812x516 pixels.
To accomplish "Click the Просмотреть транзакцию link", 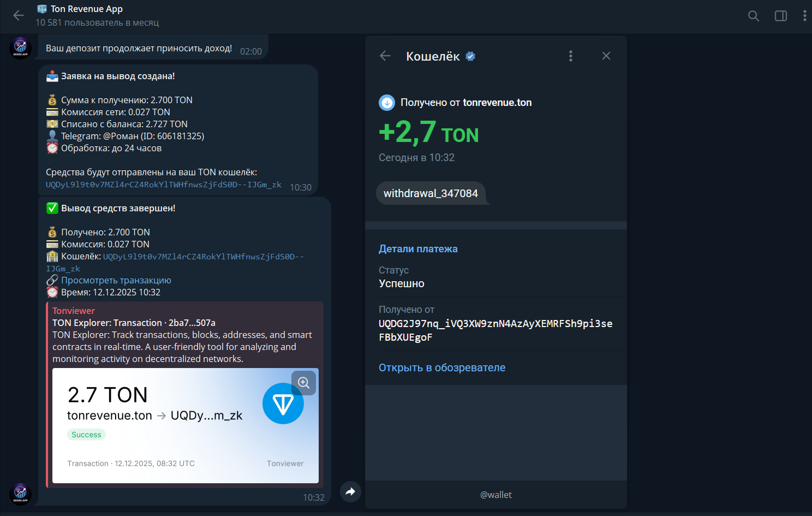I will tap(116, 280).
